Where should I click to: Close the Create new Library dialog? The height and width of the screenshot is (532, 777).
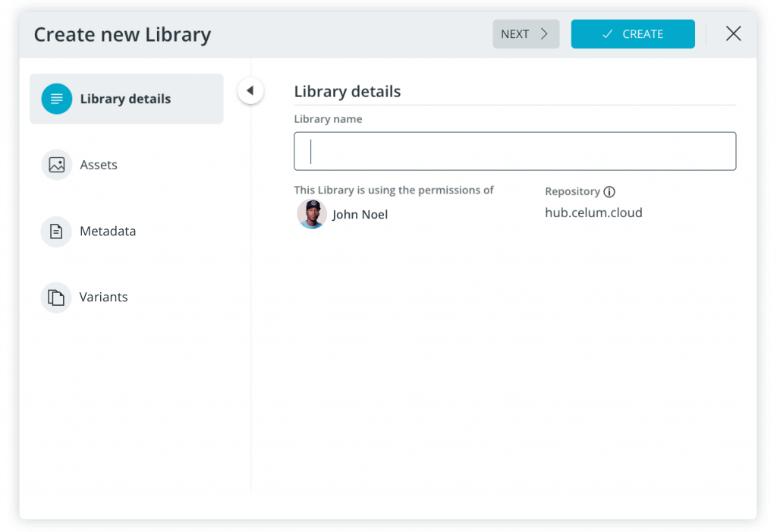click(734, 33)
